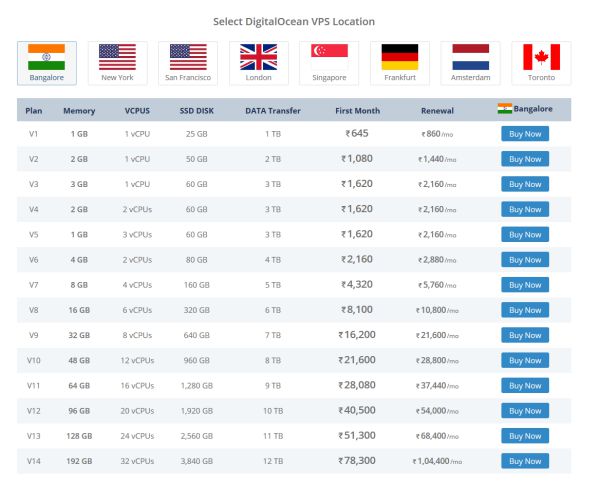This screenshot has width=599, height=485.
Task: Click the ₹54,000/mo renewal price
Action: pyautogui.click(x=437, y=411)
